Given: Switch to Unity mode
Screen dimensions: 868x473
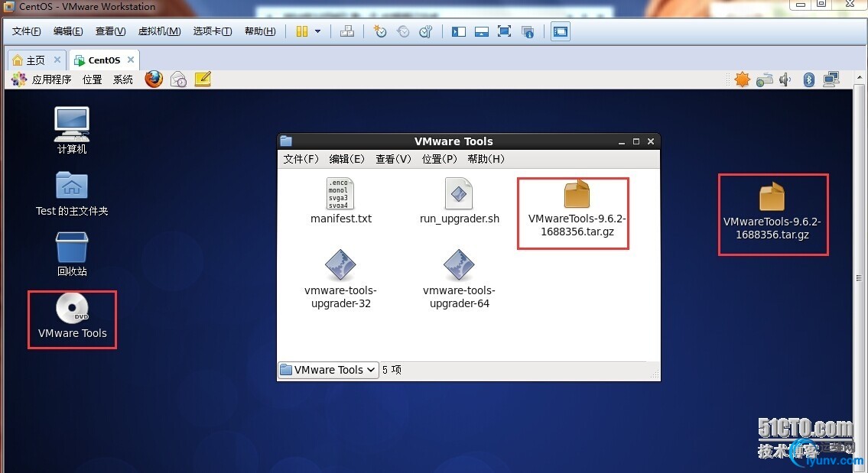Looking at the screenshot, I should click(x=528, y=31).
